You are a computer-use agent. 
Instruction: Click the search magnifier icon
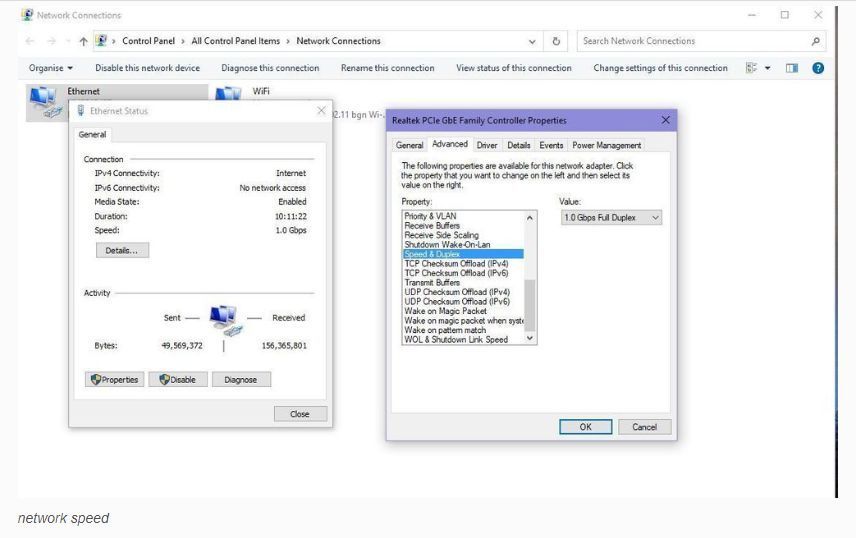point(816,41)
